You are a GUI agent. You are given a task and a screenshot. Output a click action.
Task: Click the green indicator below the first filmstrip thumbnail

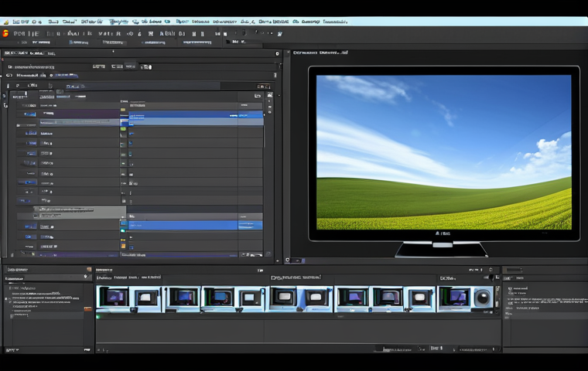click(98, 317)
